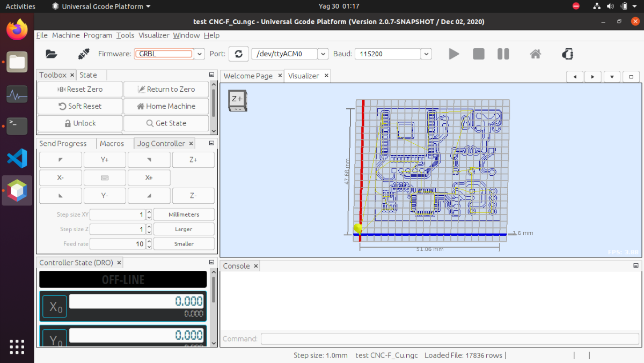The height and width of the screenshot is (363, 644).
Task: Click the Reset Zero button
Action: (80, 89)
